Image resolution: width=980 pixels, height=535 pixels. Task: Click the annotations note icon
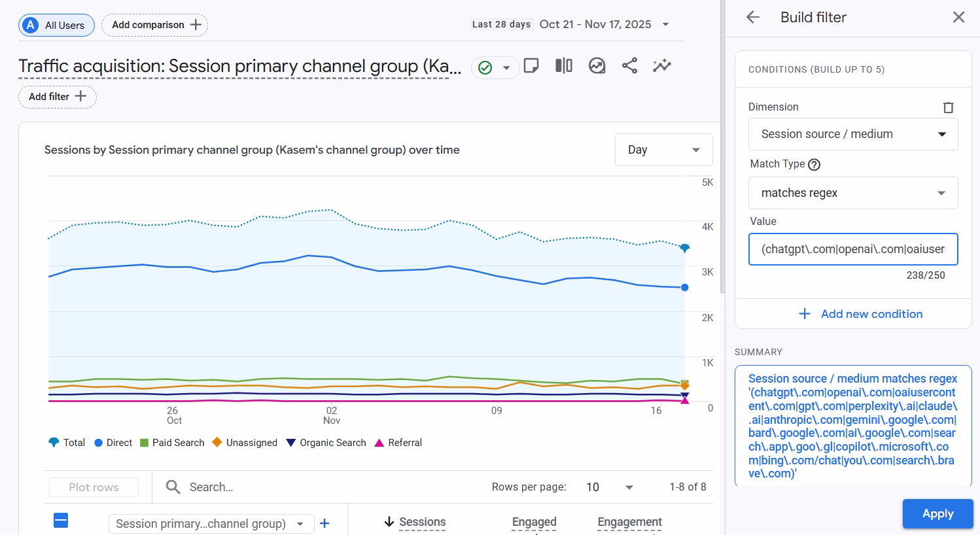[x=531, y=66]
